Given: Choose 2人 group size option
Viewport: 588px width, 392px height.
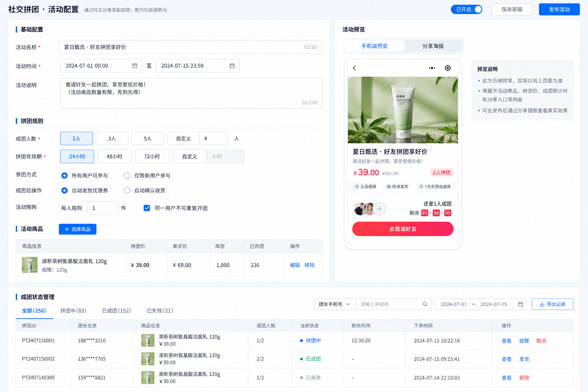Looking at the screenshot, I should (77, 139).
